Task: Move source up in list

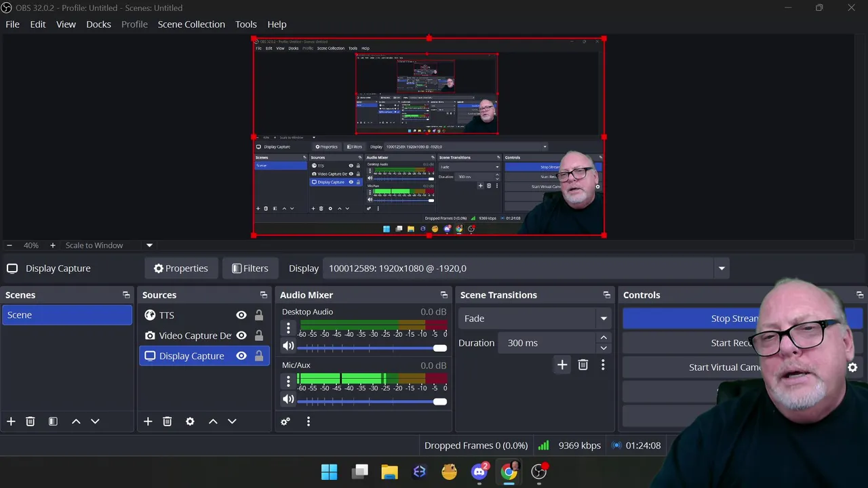Action: coord(213,422)
